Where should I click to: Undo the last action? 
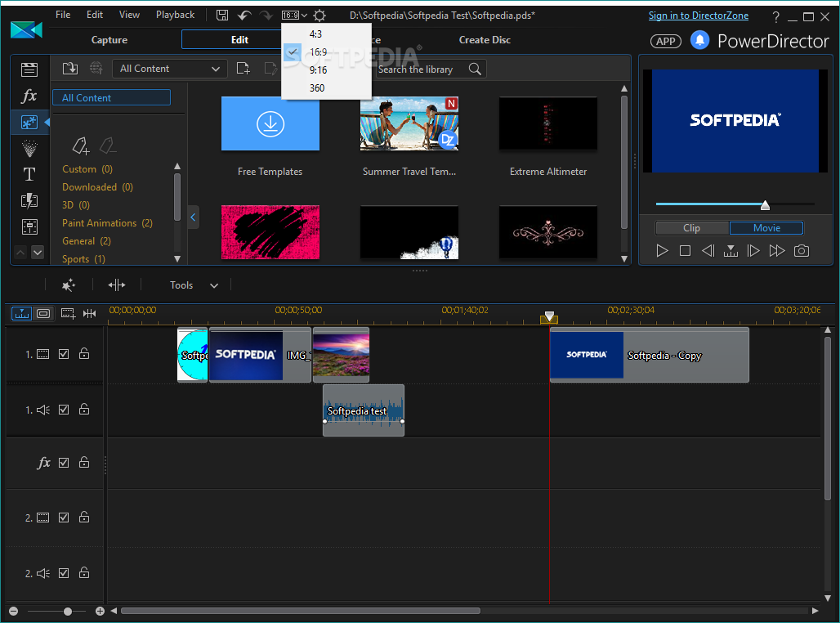pos(244,15)
